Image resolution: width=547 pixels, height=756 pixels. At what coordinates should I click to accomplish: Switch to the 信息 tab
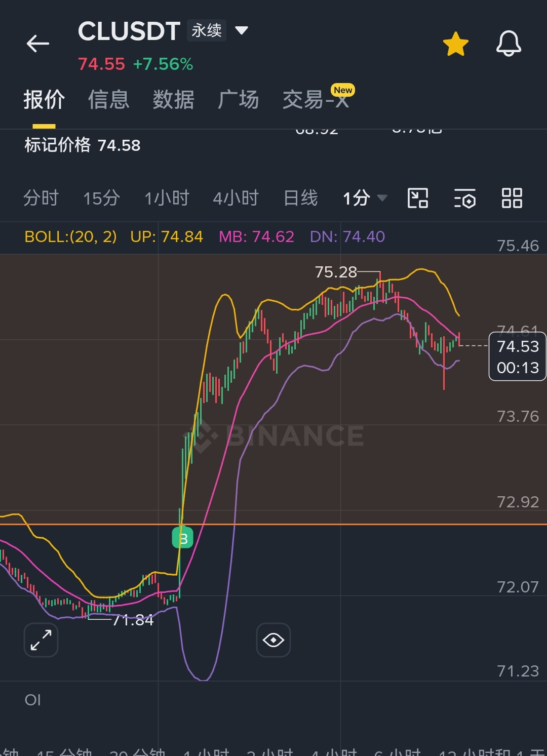pyautogui.click(x=108, y=99)
